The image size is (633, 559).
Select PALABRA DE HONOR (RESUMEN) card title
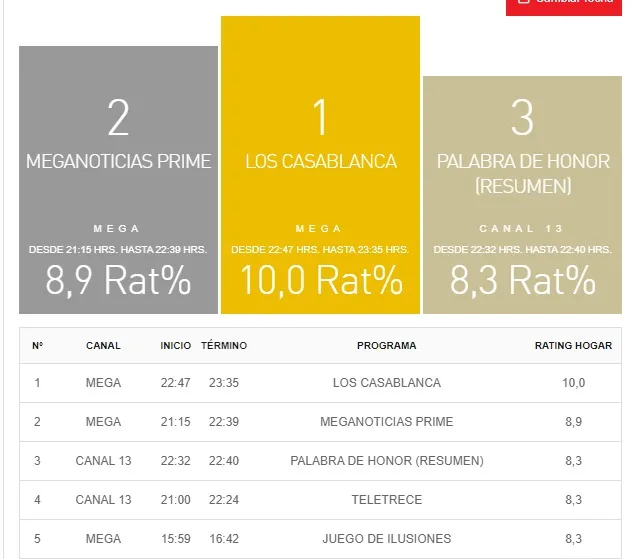[523, 174]
